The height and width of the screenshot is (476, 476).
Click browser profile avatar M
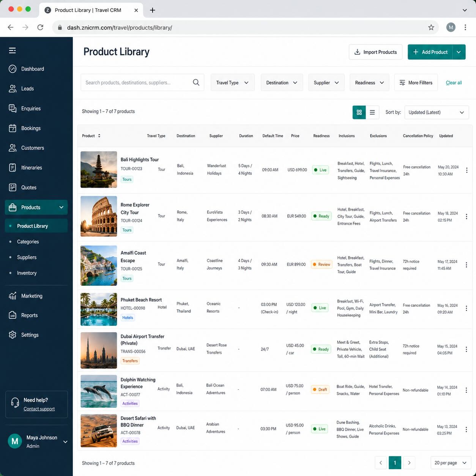pos(451,27)
